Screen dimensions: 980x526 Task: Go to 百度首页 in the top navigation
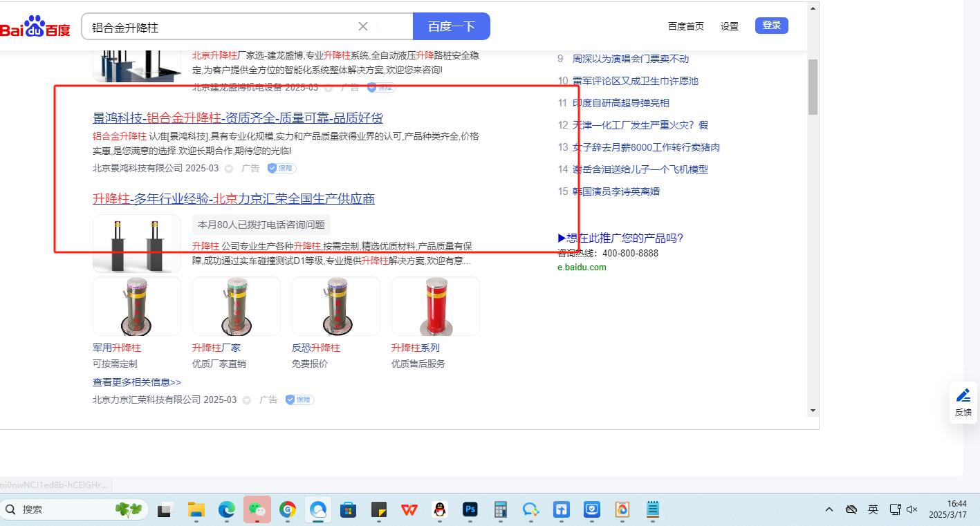pyautogui.click(x=685, y=26)
